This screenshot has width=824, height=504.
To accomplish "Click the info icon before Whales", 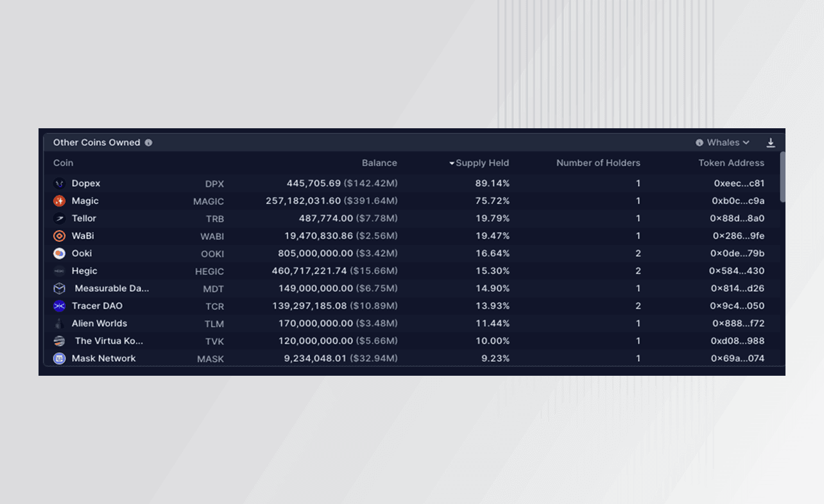I will coord(700,142).
